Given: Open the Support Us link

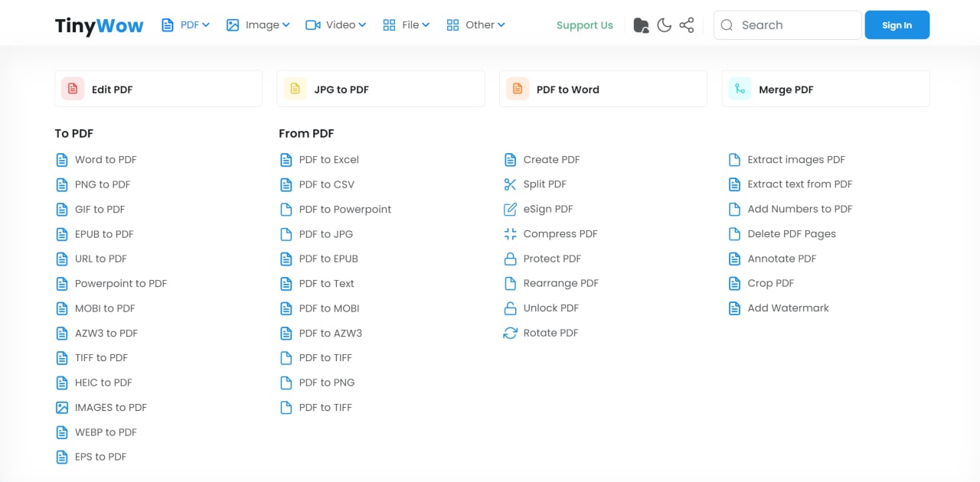Looking at the screenshot, I should 584,25.
